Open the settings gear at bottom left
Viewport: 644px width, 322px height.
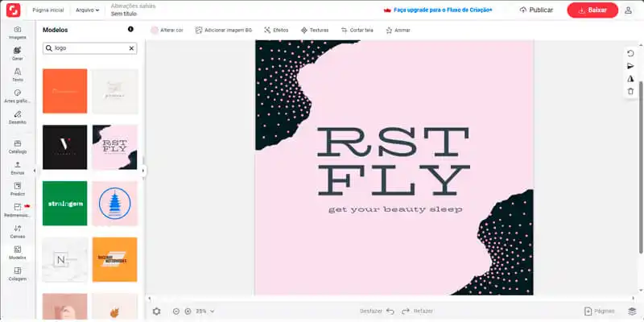(x=156, y=312)
